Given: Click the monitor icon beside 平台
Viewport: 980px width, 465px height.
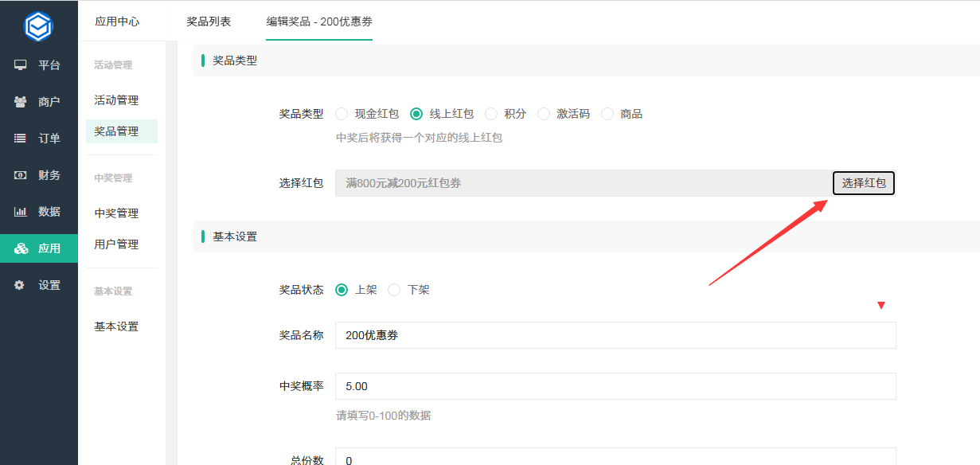Looking at the screenshot, I should (21, 65).
